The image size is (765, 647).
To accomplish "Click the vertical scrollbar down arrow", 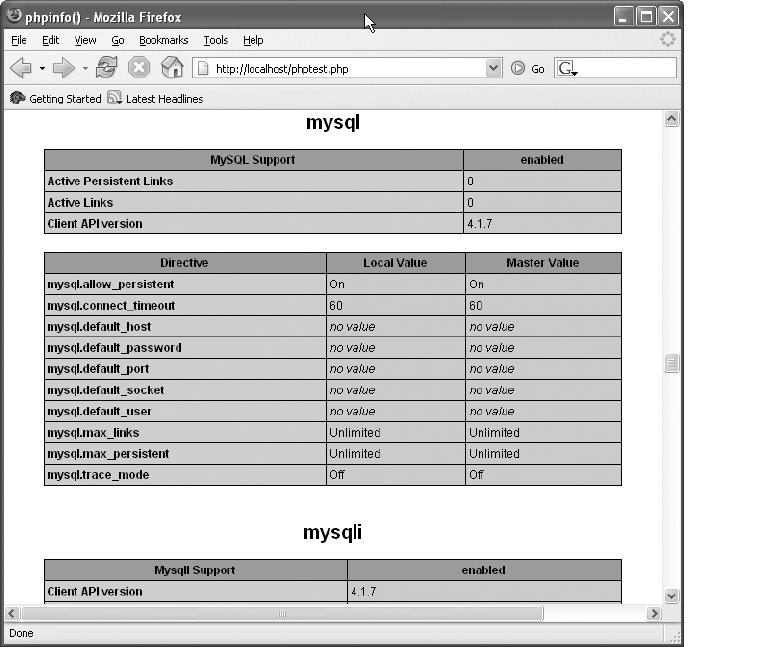I will pyautogui.click(x=671, y=595).
